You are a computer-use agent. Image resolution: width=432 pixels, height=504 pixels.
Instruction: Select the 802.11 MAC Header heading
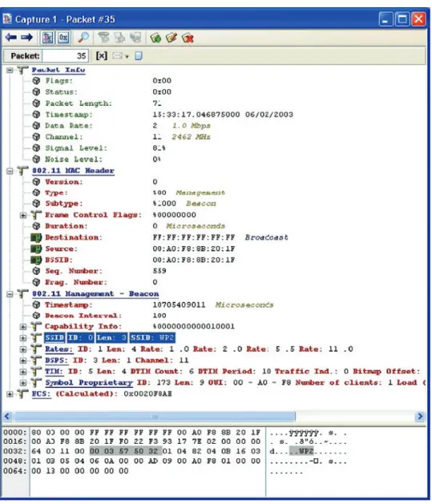73,171
